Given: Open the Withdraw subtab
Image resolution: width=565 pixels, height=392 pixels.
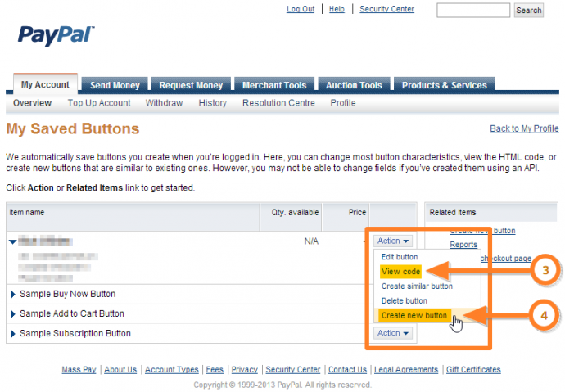Looking at the screenshot, I should (x=164, y=103).
